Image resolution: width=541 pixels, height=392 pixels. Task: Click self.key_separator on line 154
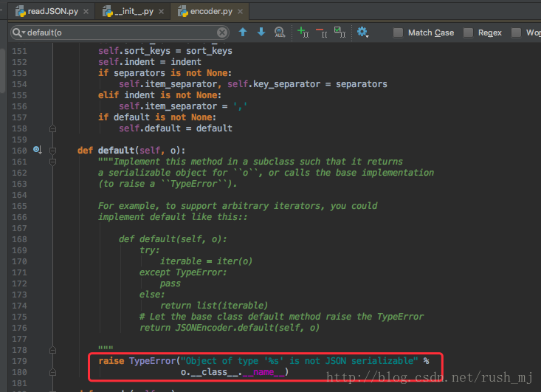tap(274, 84)
